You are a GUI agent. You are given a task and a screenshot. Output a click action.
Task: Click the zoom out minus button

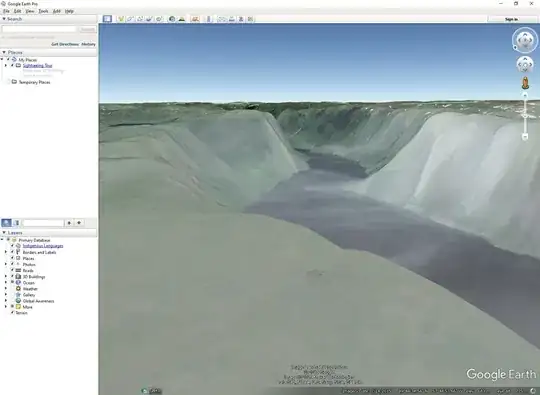click(525, 137)
